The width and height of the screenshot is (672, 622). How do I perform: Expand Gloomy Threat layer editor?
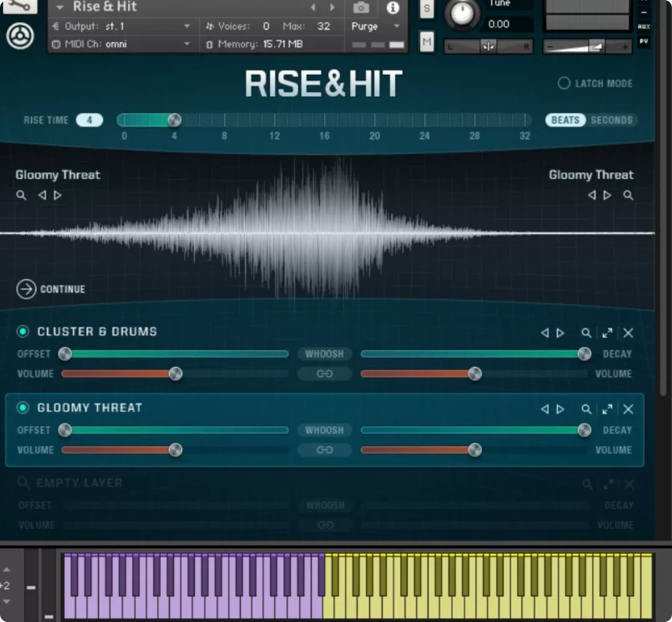607,410
